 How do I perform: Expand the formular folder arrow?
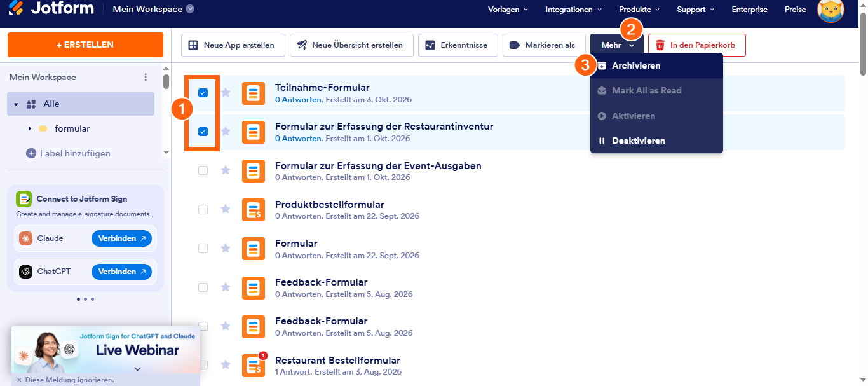pyautogui.click(x=30, y=128)
